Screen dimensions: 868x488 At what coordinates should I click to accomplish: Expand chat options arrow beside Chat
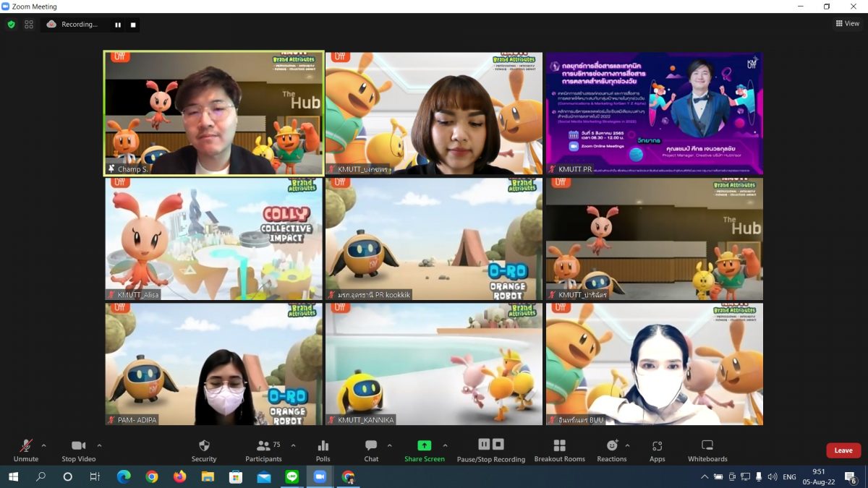coord(389,445)
